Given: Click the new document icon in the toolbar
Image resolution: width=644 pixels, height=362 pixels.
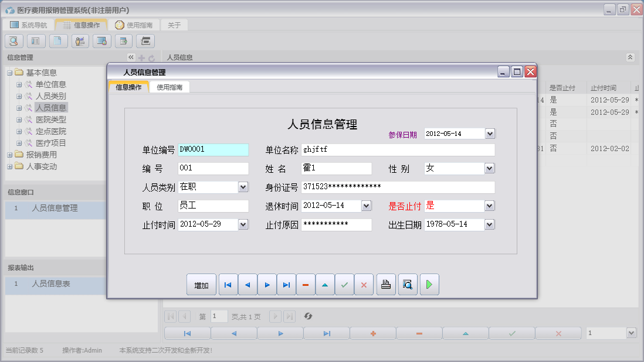Looking at the screenshot, I should [57, 41].
